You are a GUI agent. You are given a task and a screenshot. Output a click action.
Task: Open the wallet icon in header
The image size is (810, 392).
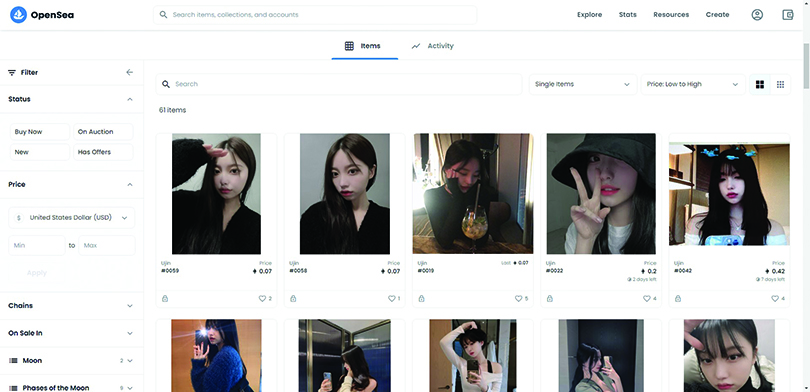(x=787, y=15)
